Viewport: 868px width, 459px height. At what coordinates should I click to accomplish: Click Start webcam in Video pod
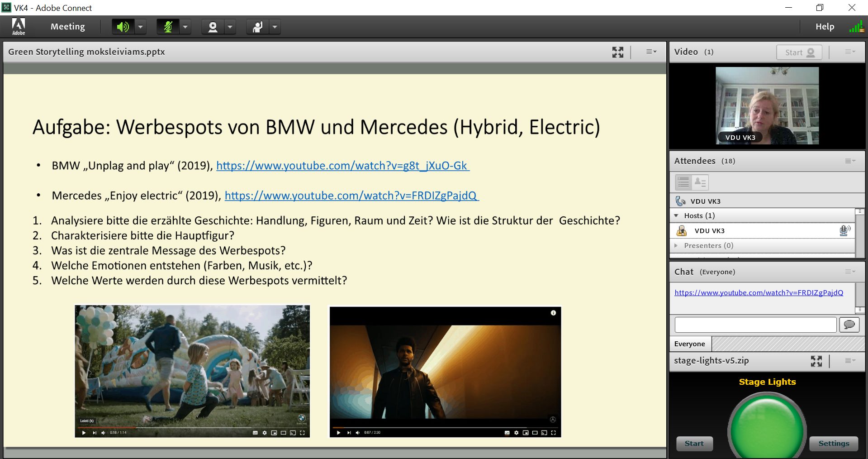point(799,52)
